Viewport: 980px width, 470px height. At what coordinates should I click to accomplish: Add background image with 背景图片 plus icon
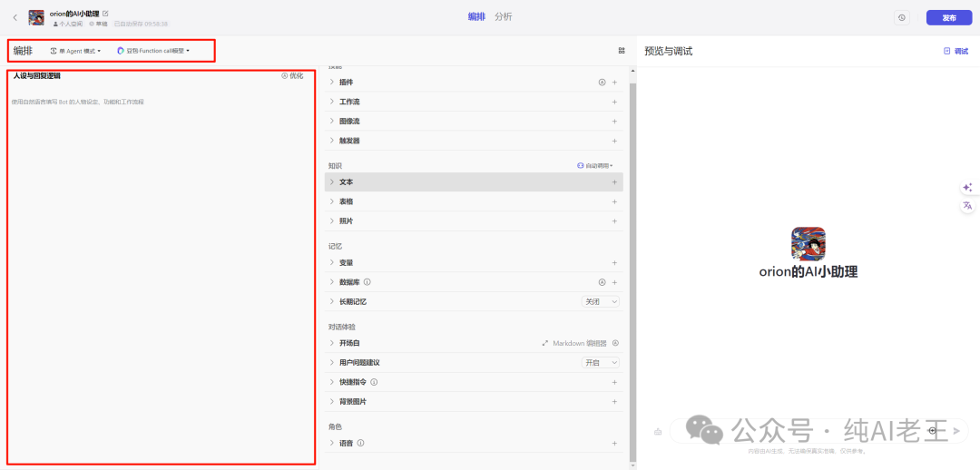click(x=614, y=401)
